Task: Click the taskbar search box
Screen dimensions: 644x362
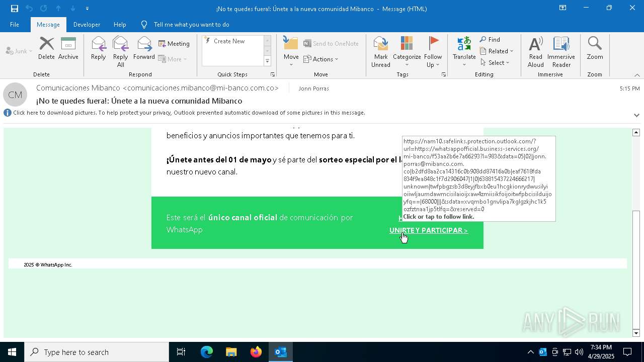Action: pos(97,352)
